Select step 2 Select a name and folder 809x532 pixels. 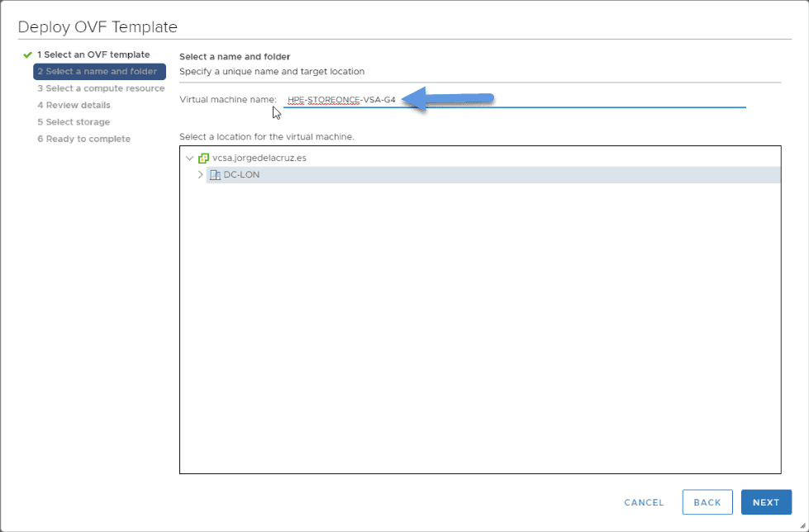100,72
